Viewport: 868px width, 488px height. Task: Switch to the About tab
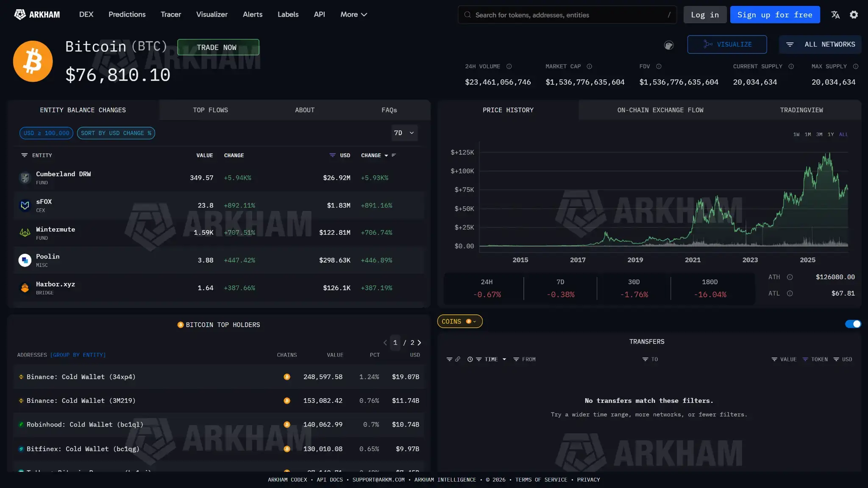pyautogui.click(x=305, y=110)
